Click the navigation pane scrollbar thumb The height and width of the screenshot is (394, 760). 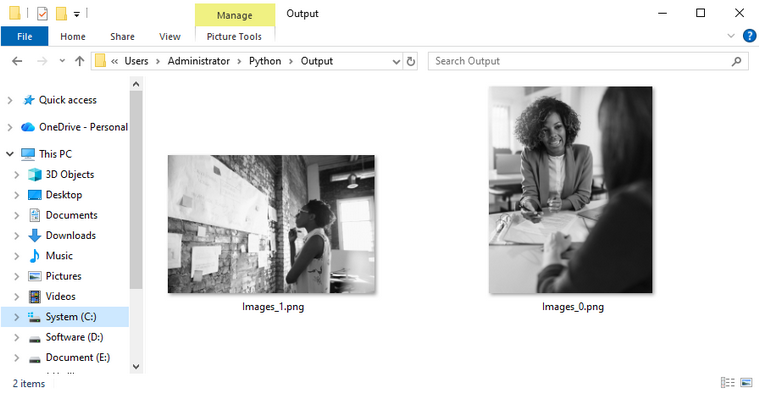pyautogui.click(x=136, y=190)
